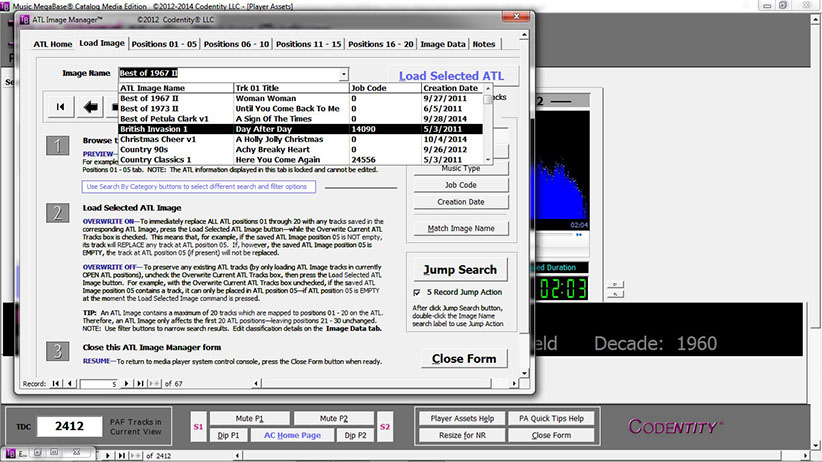822x462 pixels.
Task: Open the Image Data tab
Action: click(x=442, y=44)
